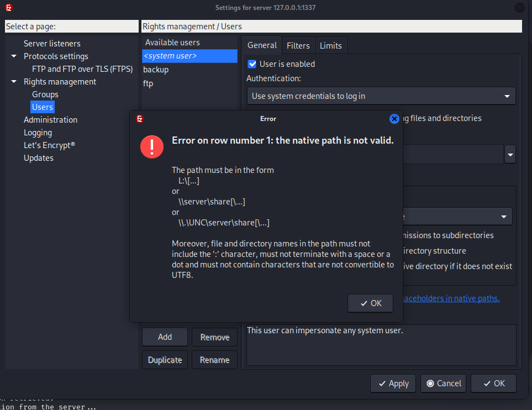
Task: Switch to the Filters tab
Action: click(298, 46)
